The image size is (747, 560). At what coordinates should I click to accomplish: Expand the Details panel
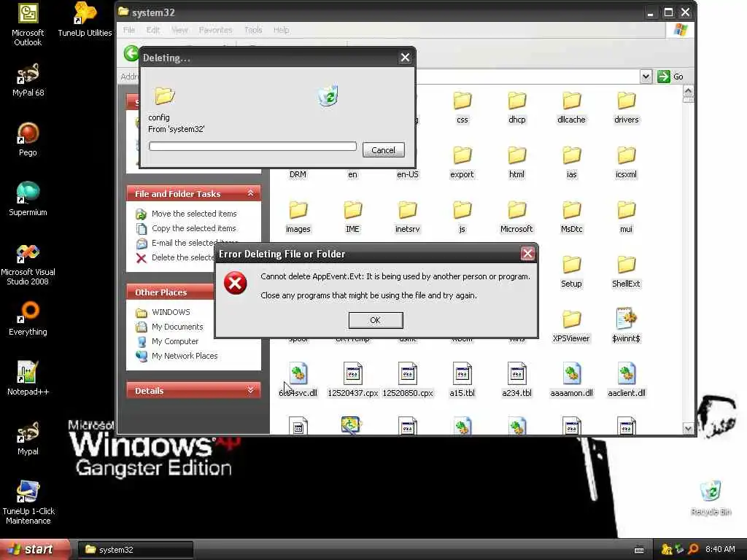(x=251, y=391)
